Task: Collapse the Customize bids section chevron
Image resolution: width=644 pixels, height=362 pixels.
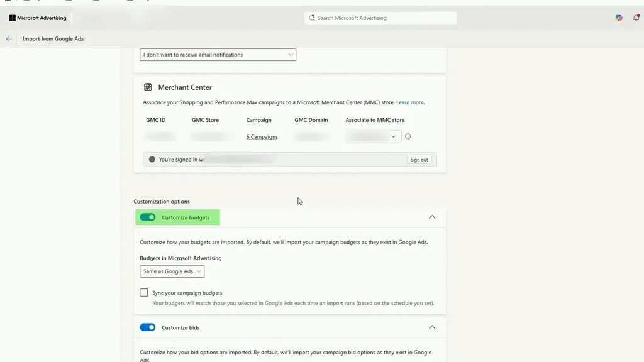Action: (x=432, y=327)
